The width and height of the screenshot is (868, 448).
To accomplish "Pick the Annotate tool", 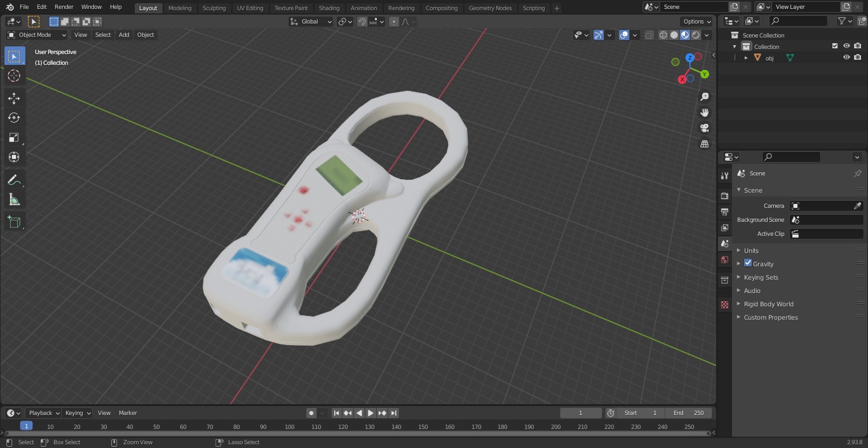I will tap(14, 180).
